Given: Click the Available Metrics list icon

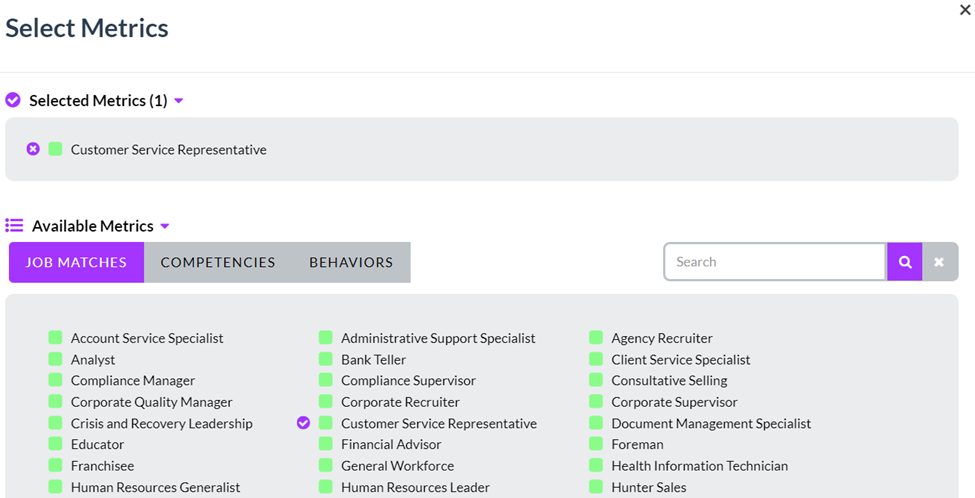Looking at the screenshot, I should click(x=14, y=225).
